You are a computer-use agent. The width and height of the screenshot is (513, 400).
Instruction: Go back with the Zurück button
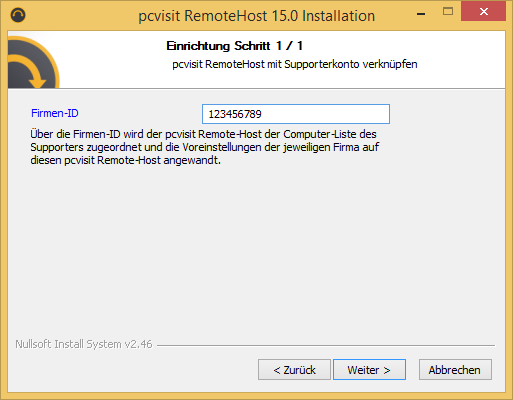click(x=294, y=370)
